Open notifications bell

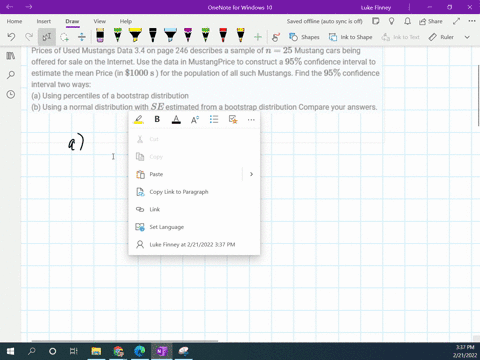coord(407,21)
